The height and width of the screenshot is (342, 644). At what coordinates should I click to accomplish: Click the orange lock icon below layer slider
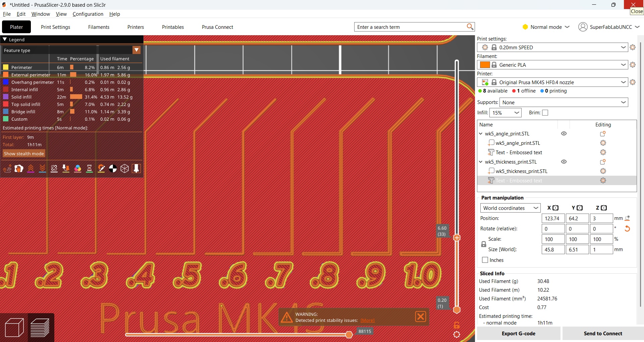[x=457, y=325]
